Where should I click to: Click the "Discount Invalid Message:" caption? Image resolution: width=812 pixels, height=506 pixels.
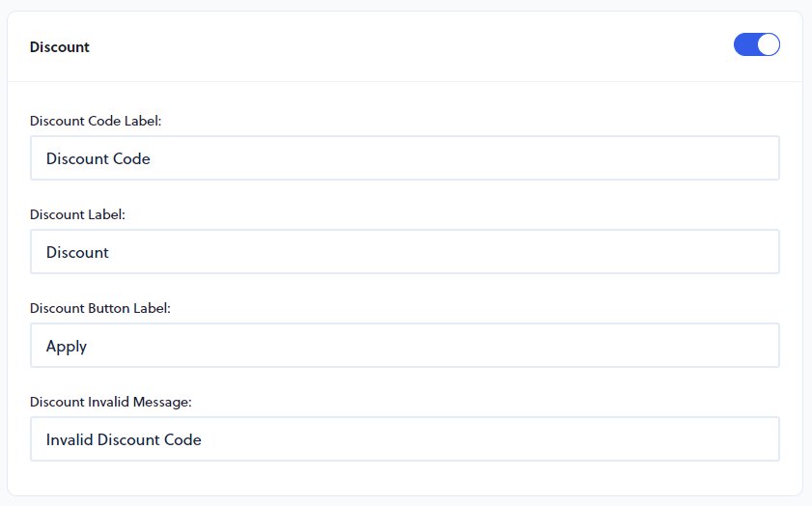111,402
